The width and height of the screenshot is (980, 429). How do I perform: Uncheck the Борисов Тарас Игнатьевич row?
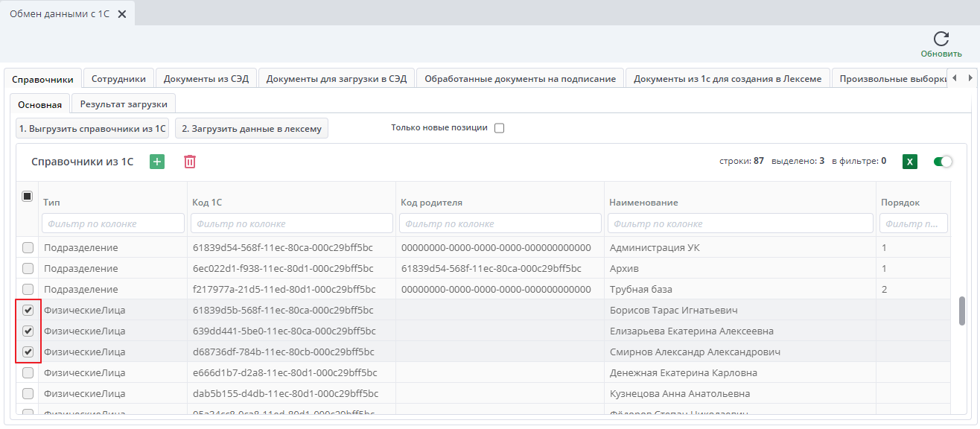[28, 310]
